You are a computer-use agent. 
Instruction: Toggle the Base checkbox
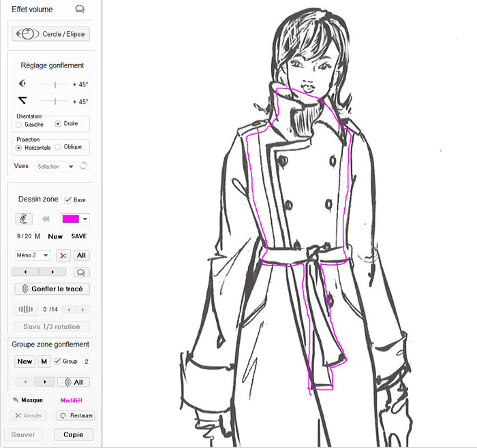[x=67, y=200]
